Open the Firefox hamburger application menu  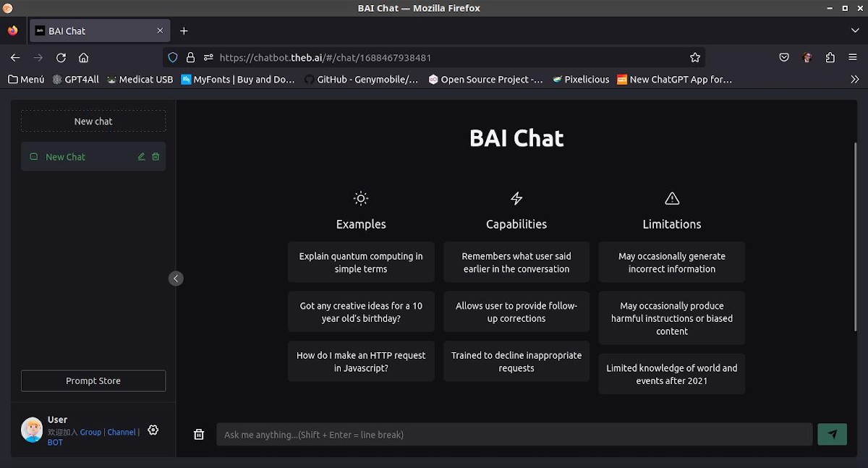854,57
